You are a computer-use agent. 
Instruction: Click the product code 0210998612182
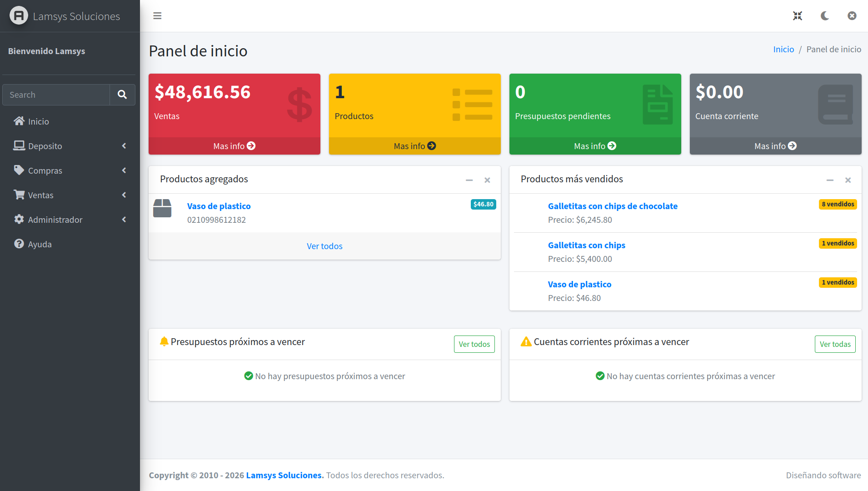coord(216,220)
